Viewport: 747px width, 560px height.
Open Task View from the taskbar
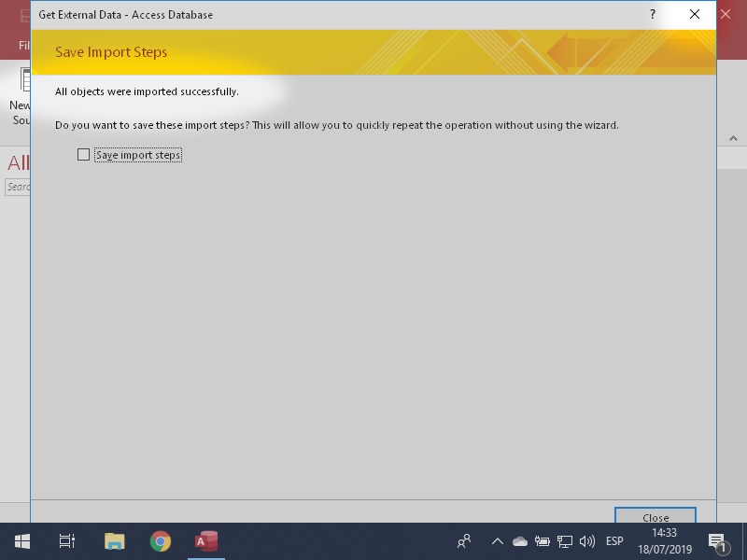click(x=66, y=541)
